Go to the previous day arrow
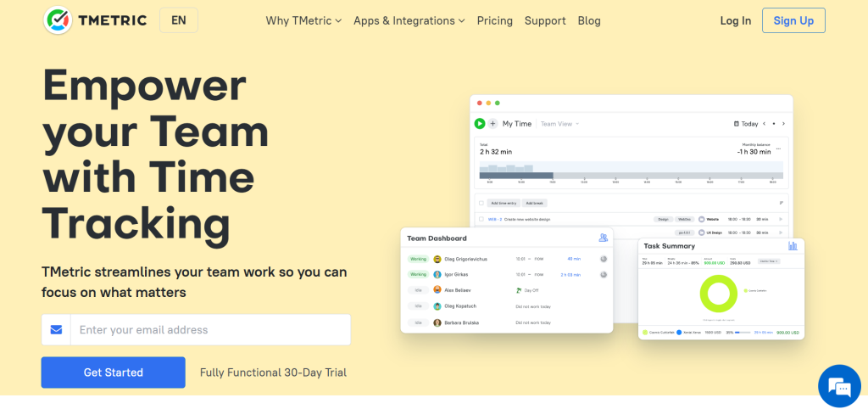 (765, 124)
